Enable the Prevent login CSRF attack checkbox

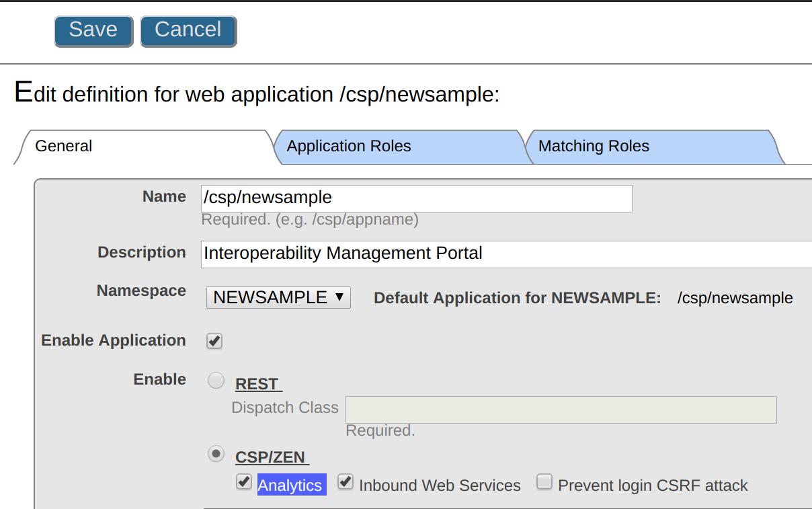(x=544, y=482)
